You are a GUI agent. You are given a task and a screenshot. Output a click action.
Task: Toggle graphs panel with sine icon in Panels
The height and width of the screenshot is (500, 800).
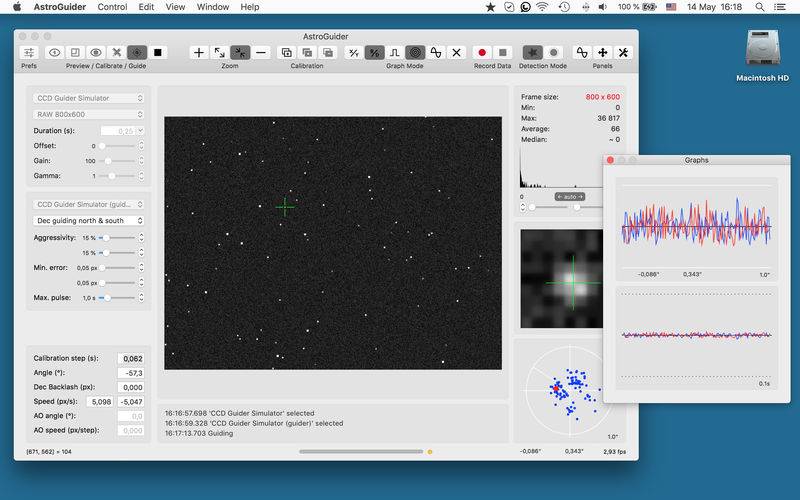(x=582, y=53)
